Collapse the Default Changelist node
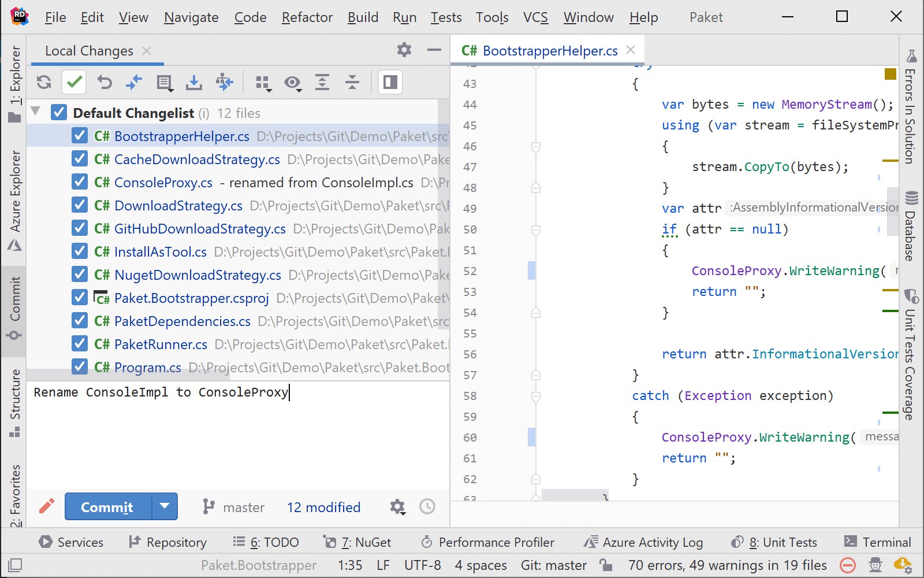Screen dimensions: 924x578 (36, 112)
